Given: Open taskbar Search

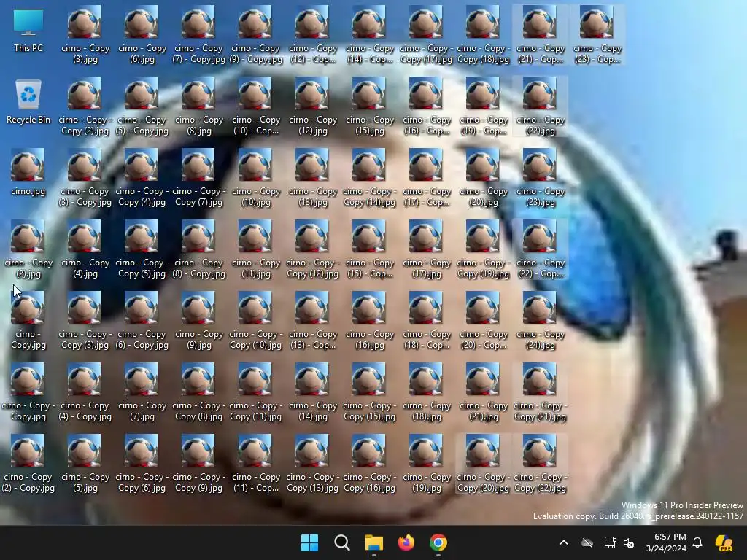Looking at the screenshot, I should tap(341, 542).
